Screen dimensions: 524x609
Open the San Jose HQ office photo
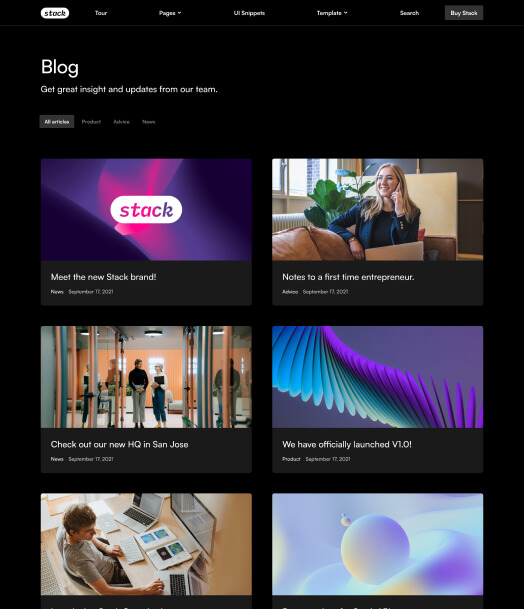[146, 377]
